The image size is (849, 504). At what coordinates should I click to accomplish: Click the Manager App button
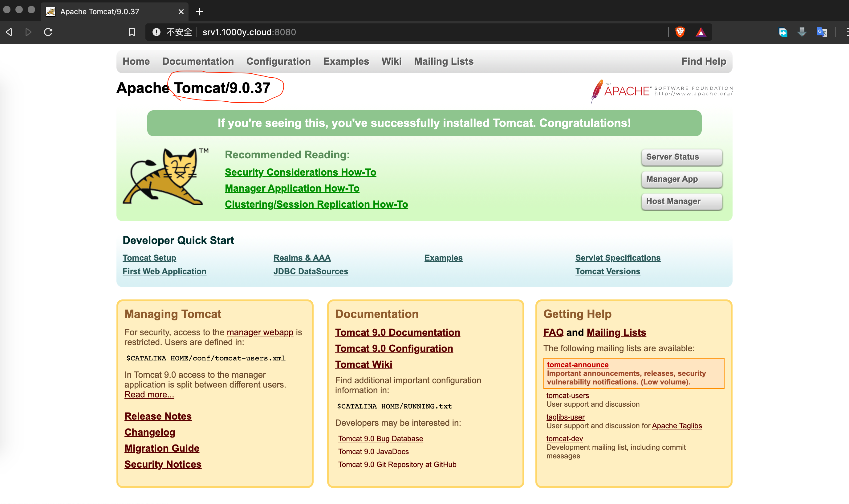click(682, 179)
